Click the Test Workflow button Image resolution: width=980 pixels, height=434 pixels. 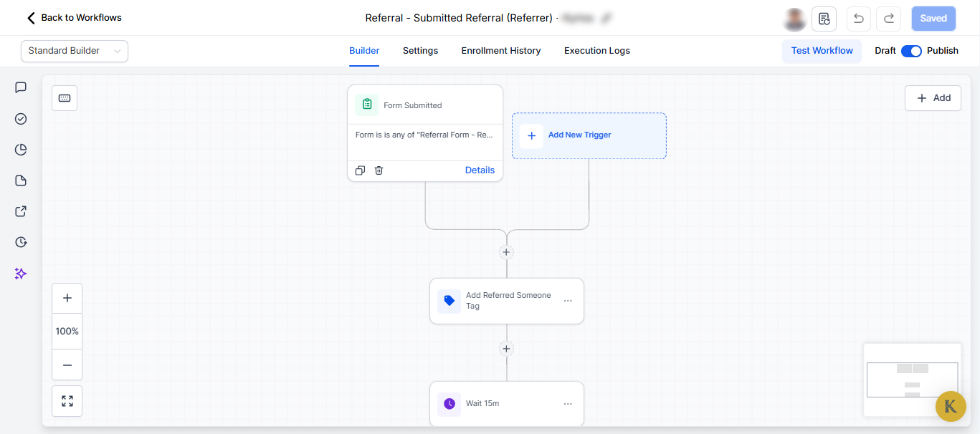pyautogui.click(x=822, y=51)
